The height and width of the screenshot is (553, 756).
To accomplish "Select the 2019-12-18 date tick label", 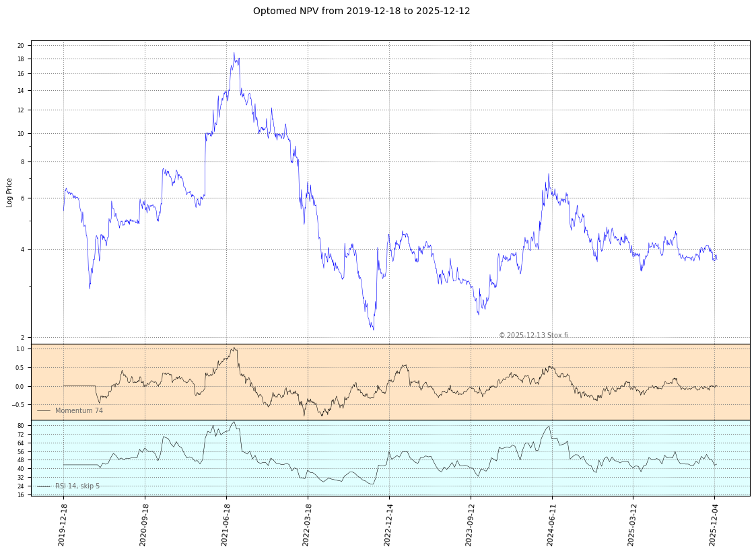I will click(62, 524).
